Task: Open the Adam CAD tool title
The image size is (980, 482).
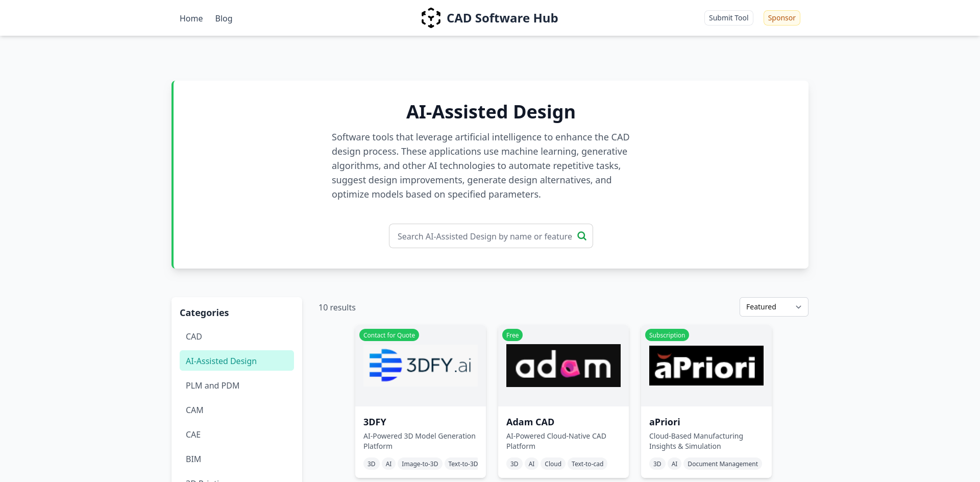Action: 530,422
